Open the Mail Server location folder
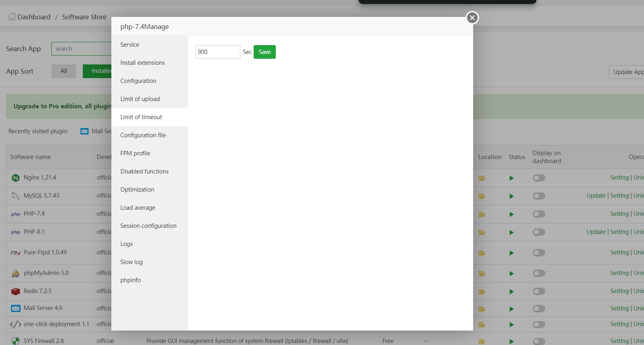 pos(482,309)
